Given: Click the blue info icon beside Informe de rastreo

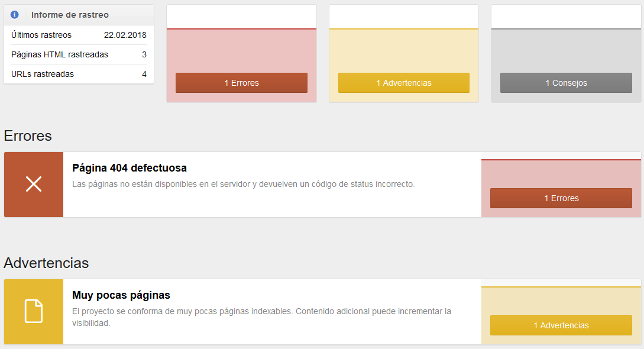Looking at the screenshot, I should (x=14, y=15).
